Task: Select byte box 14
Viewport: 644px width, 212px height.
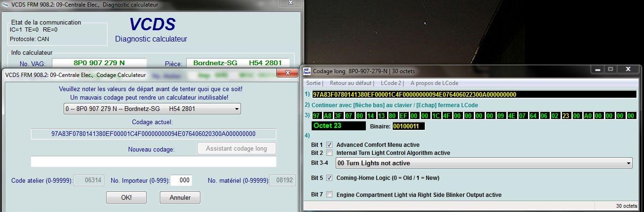Action: coord(371,115)
